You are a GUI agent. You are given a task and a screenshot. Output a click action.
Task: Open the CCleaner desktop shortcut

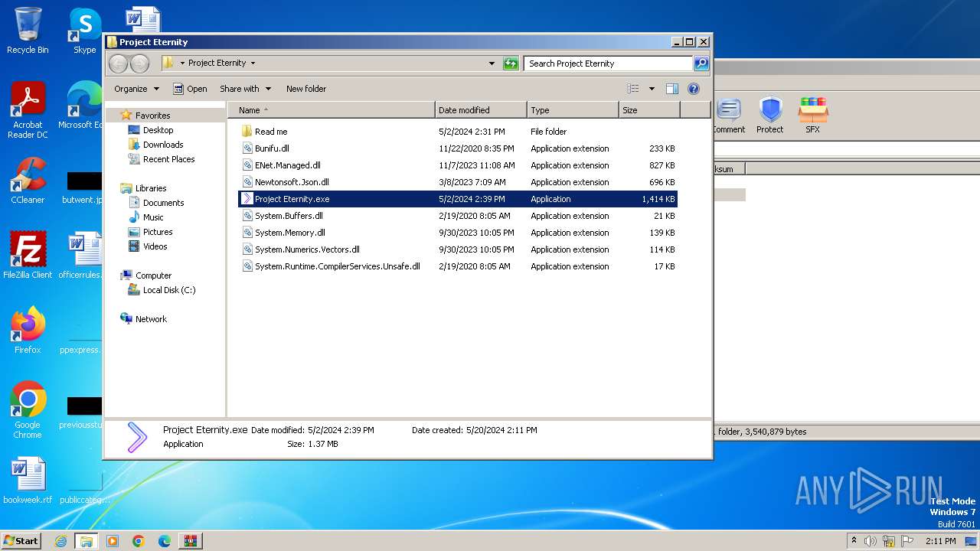28,181
